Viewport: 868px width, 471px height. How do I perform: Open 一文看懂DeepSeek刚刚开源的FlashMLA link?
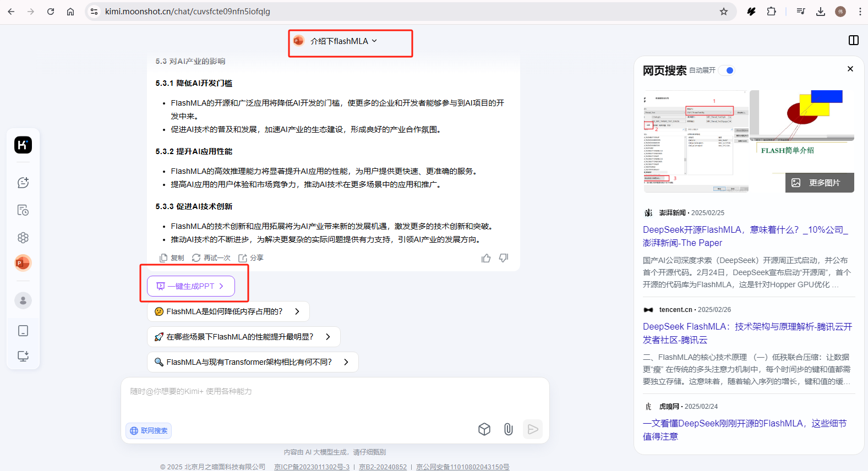(x=745, y=430)
